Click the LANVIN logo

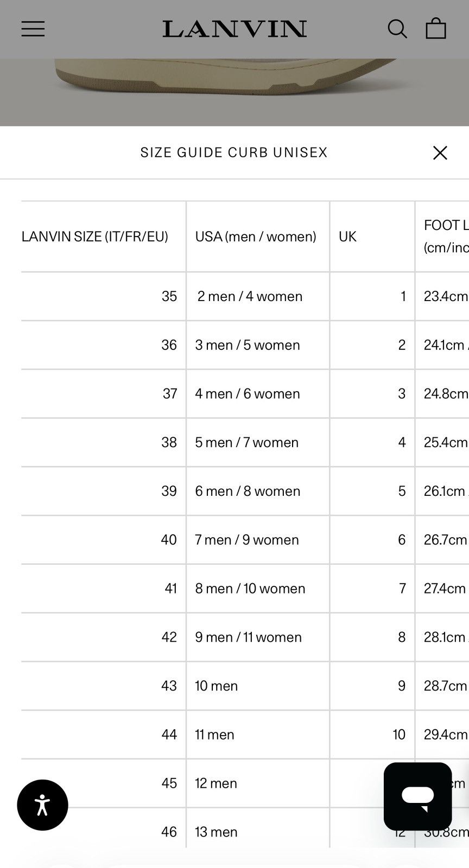point(234,29)
